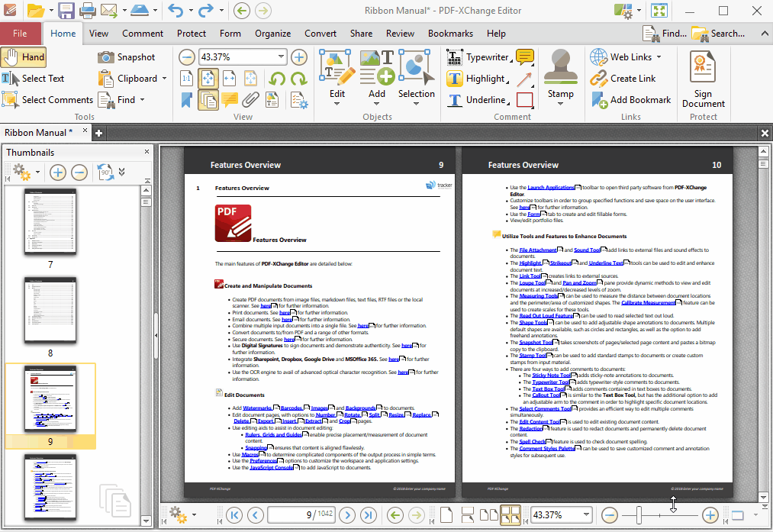The height and width of the screenshot is (532, 773).
Task: Close the Thumbnails pane
Action: 147,152
